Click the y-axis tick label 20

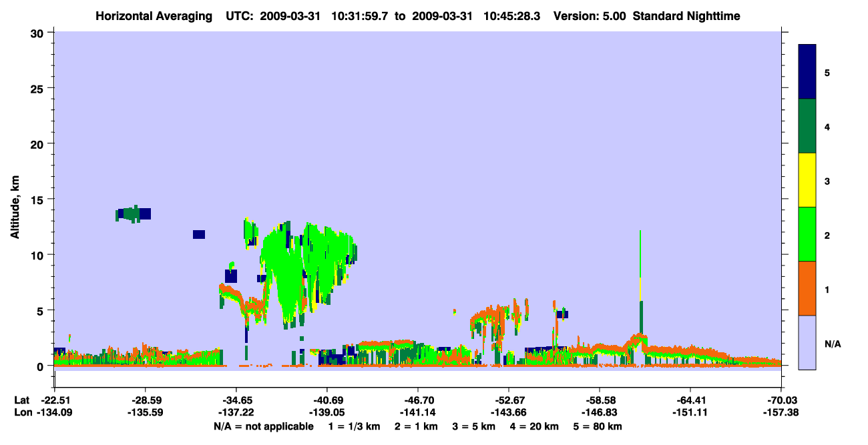[39, 143]
